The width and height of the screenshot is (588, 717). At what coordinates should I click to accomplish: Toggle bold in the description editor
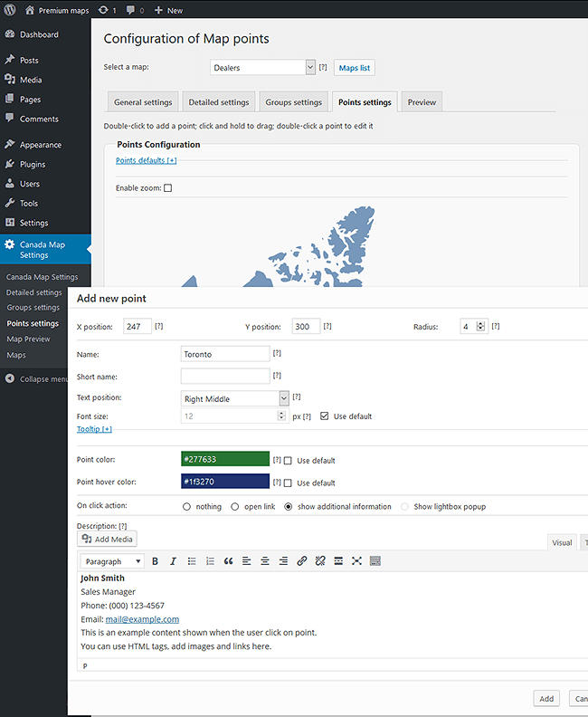pyautogui.click(x=155, y=561)
